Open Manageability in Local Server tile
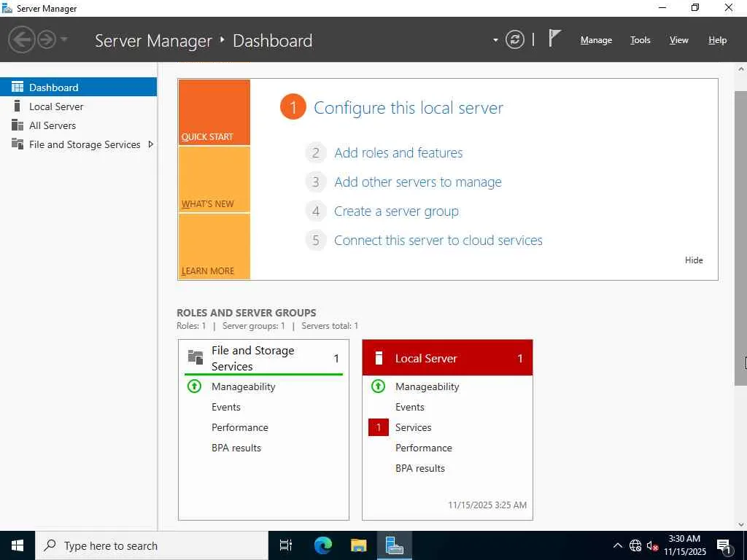The height and width of the screenshot is (560, 747). [427, 386]
